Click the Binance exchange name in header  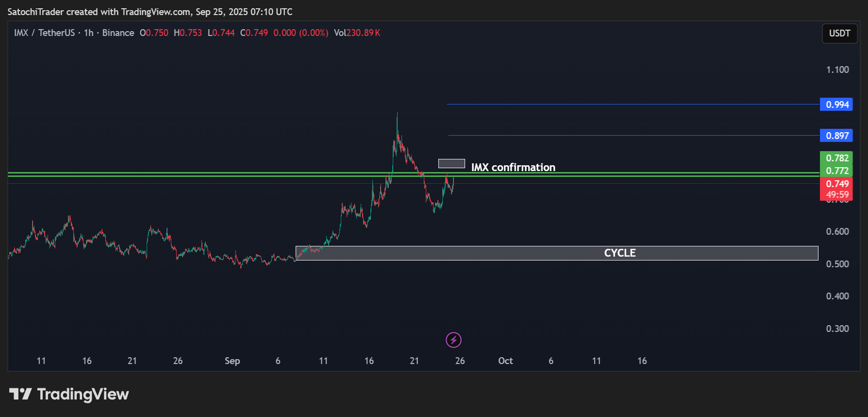coord(118,33)
